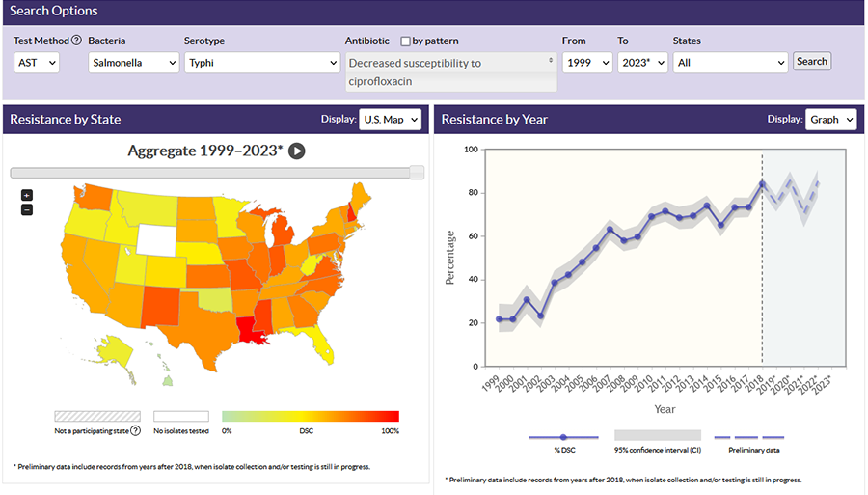Change map display from U.S. Map

click(x=390, y=120)
